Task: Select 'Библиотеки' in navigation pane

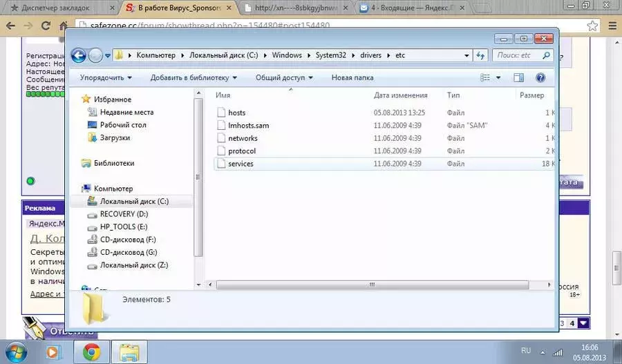Action: pos(114,163)
